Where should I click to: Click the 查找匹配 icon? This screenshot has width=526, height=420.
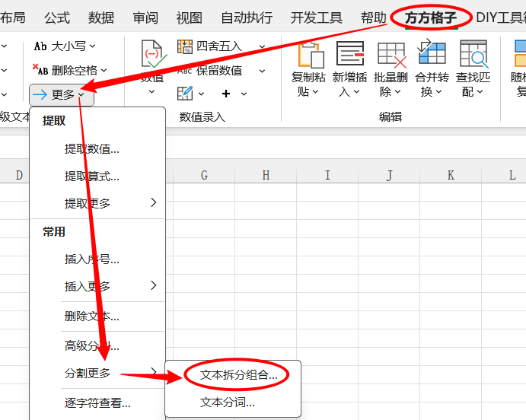coord(473,53)
